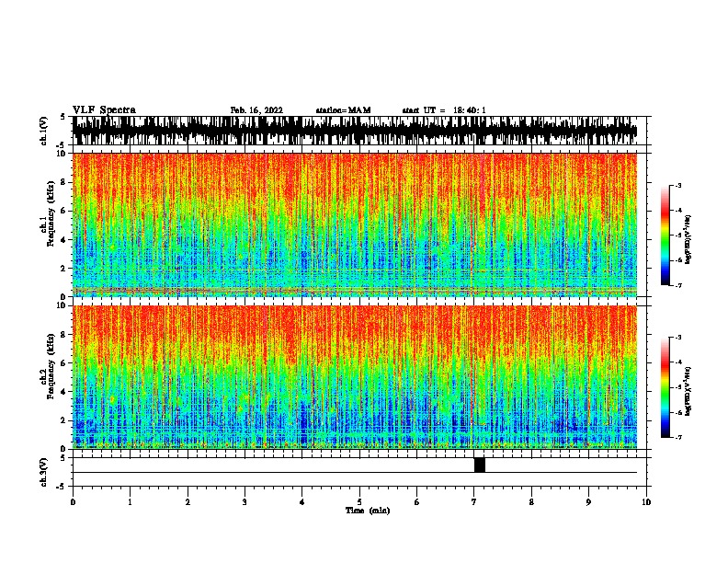Click the time axis tick label "3"
This screenshot has width=728, height=563.
pos(245,501)
